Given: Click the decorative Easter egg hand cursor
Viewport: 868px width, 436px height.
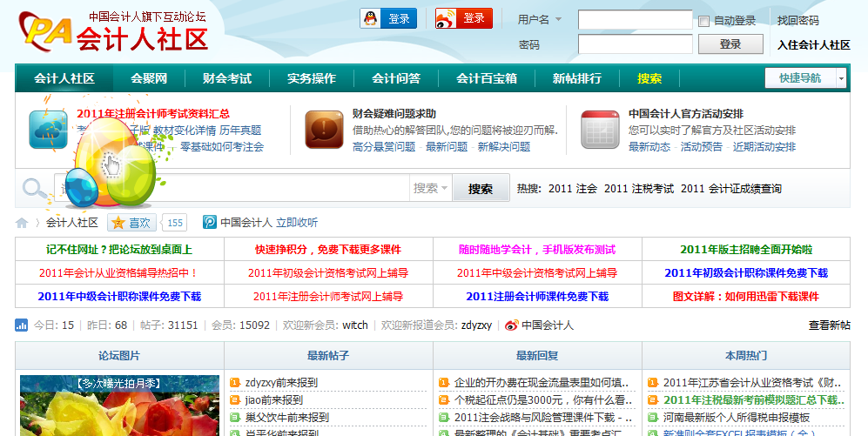Looking at the screenshot, I should (x=112, y=165).
